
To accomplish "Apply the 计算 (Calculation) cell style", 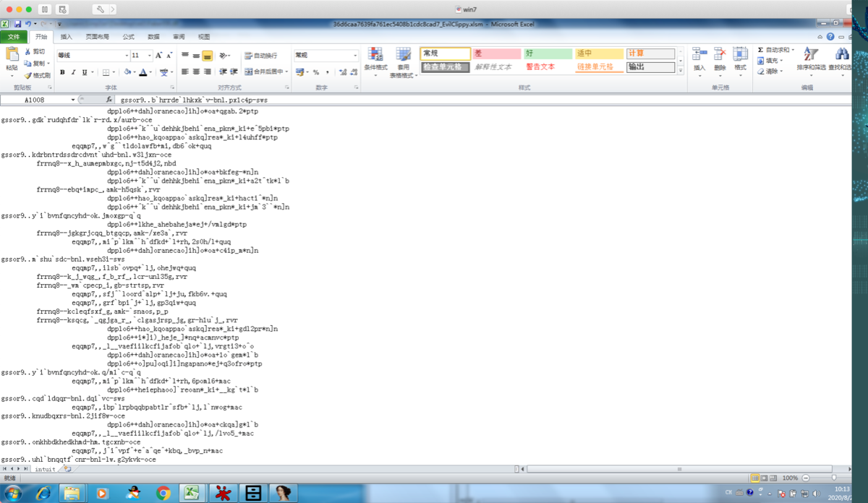I will click(650, 53).
